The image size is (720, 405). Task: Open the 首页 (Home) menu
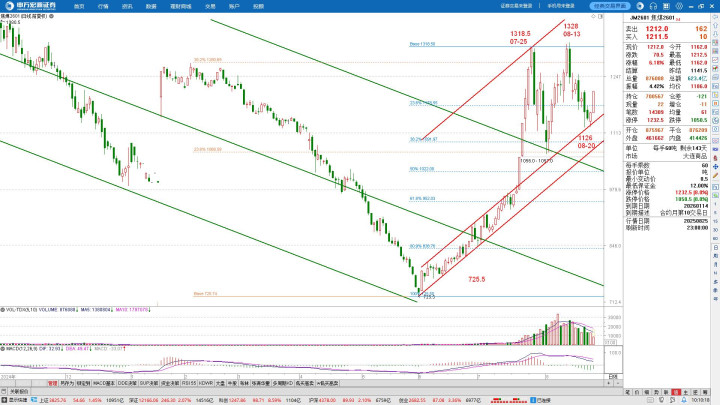(x=78, y=5)
